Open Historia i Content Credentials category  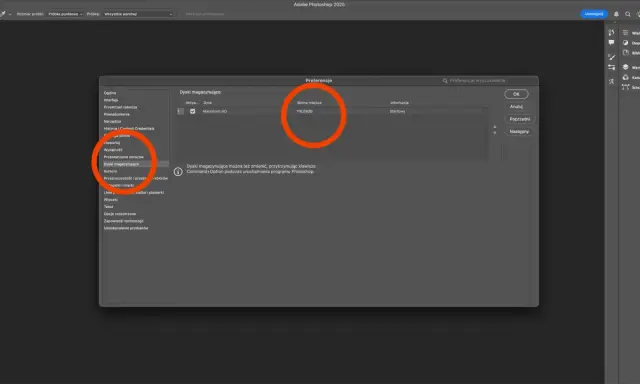coord(129,129)
